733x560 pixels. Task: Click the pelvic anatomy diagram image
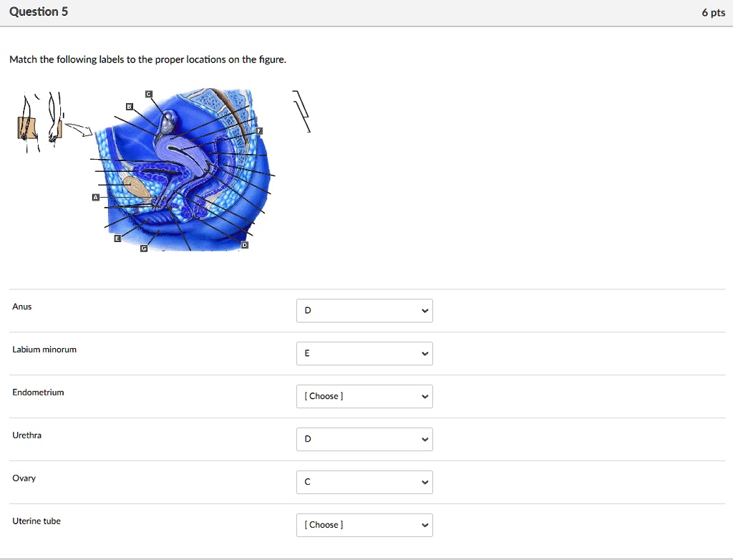click(186, 172)
